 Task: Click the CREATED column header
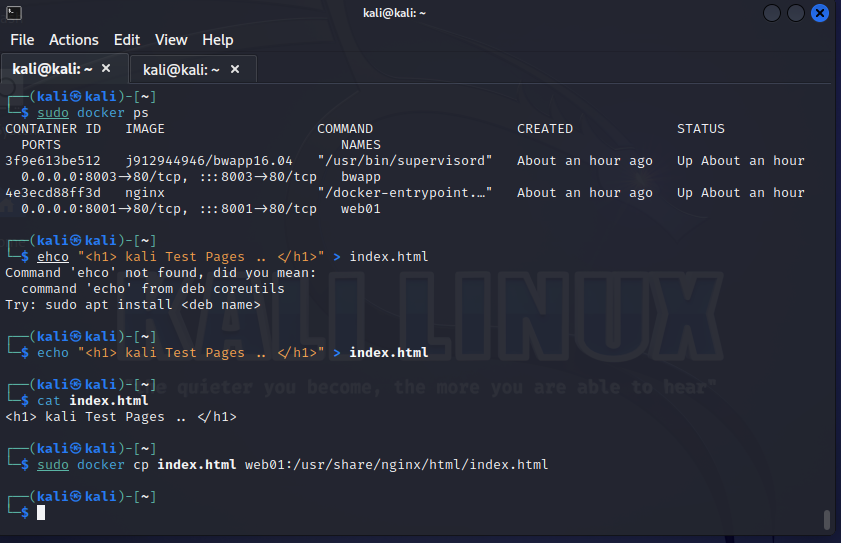[545, 129]
